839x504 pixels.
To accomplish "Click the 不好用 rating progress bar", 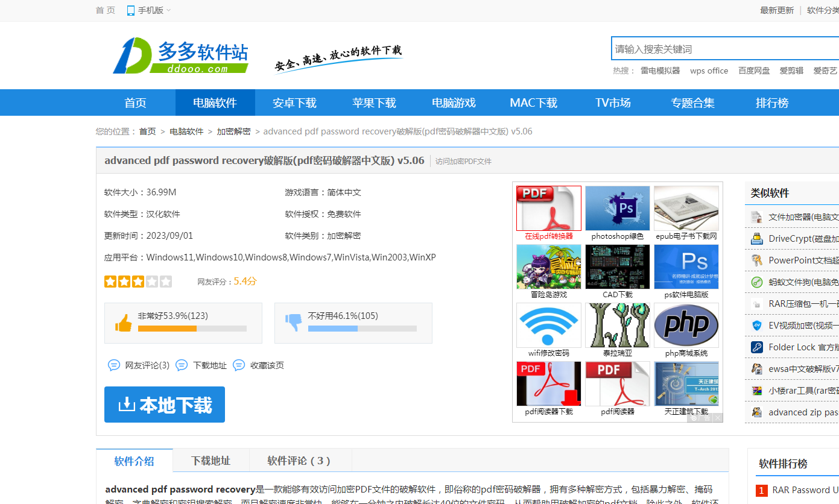I will pos(363,329).
